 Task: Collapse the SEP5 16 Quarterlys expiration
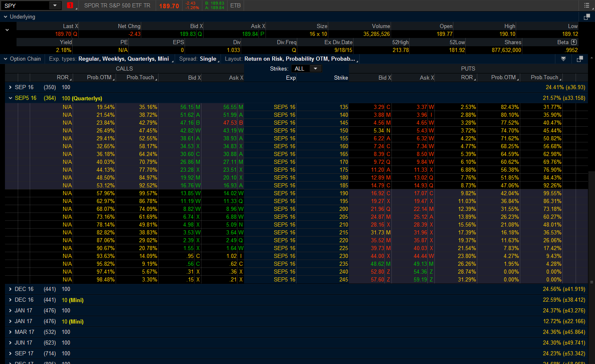[10, 98]
